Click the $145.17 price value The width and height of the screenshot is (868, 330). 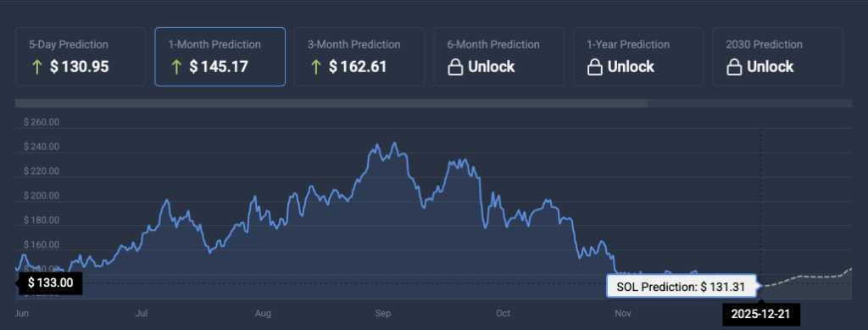219,67
